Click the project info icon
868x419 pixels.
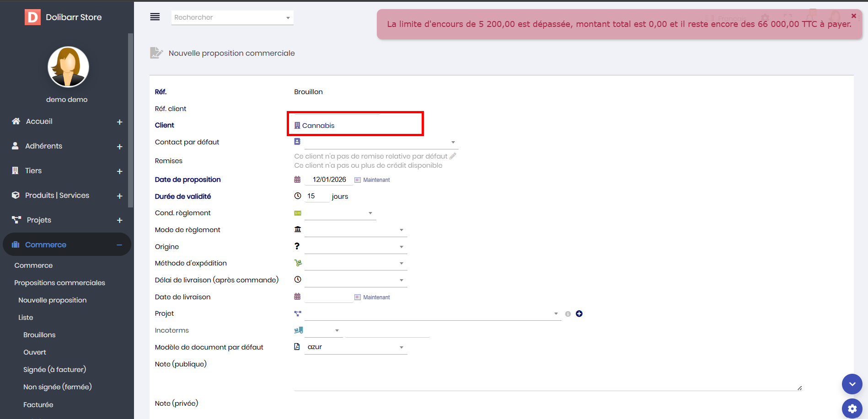pos(568,314)
